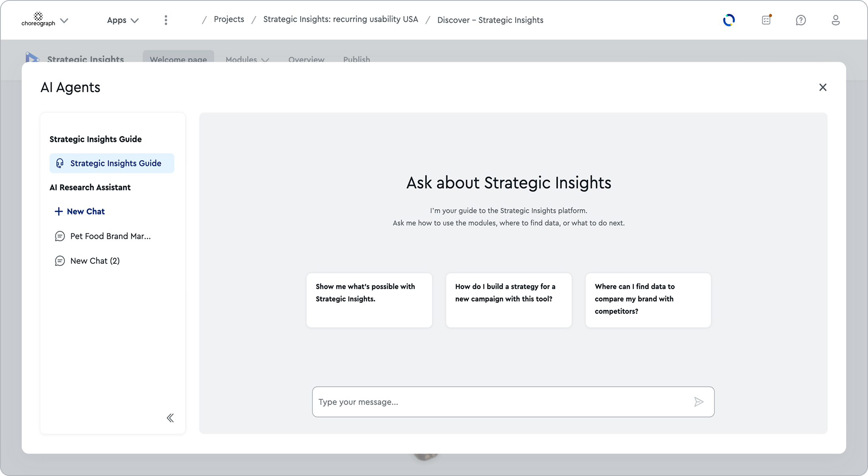Open Pet Food Brand Mar... chat

tap(103, 236)
